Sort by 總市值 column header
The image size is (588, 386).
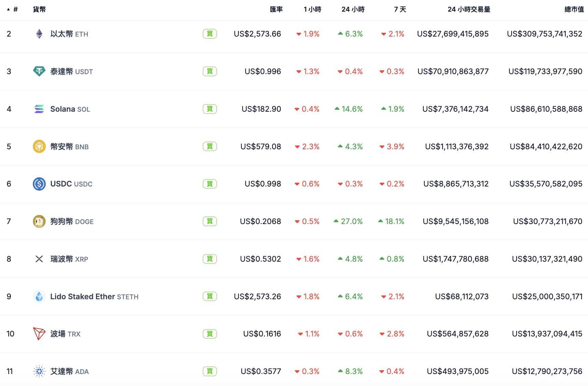click(x=574, y=9)
